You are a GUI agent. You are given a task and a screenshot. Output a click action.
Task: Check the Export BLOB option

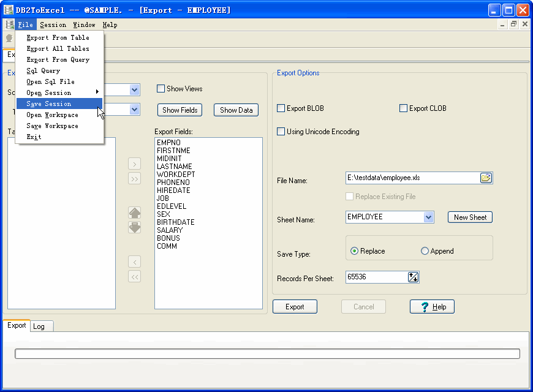[281, 108]
